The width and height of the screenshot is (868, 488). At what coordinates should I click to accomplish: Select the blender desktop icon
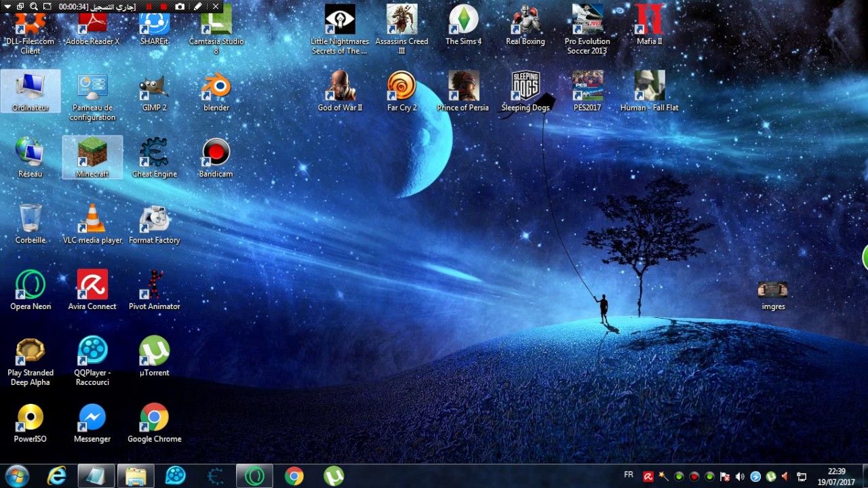[x=216, y=92]
